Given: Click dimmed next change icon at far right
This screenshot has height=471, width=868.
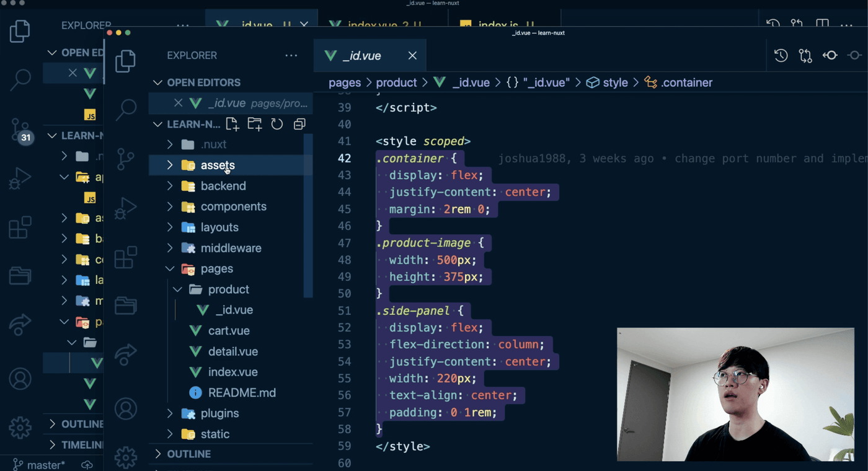Looking at the screenshot, I should (855, 56).
